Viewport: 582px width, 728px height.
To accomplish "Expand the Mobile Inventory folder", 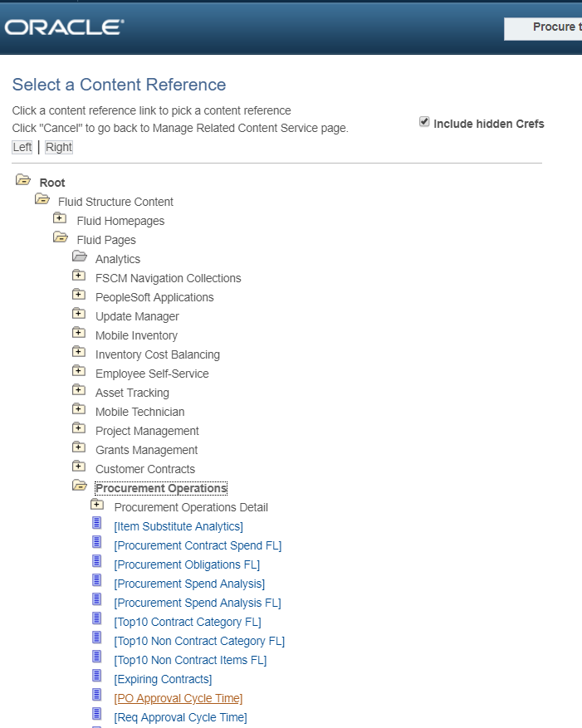I will [x=79, y=332].
